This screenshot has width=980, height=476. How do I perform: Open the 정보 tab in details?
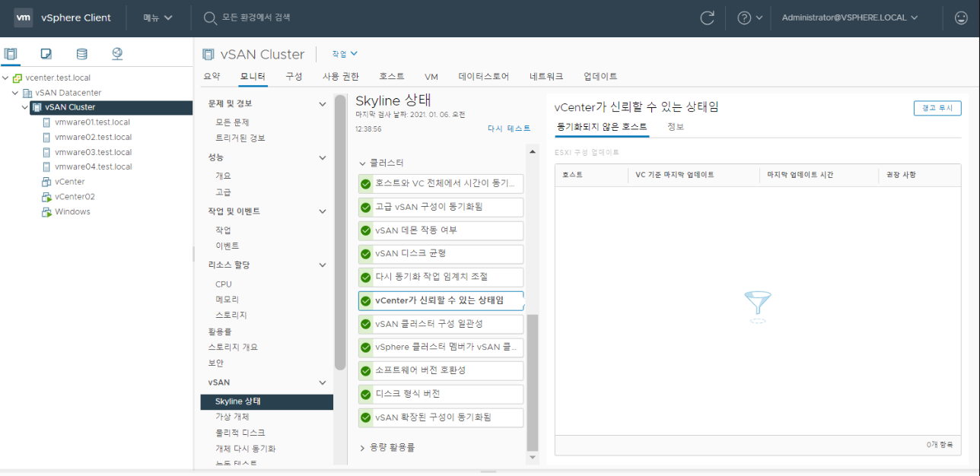[x=676, y=127]
